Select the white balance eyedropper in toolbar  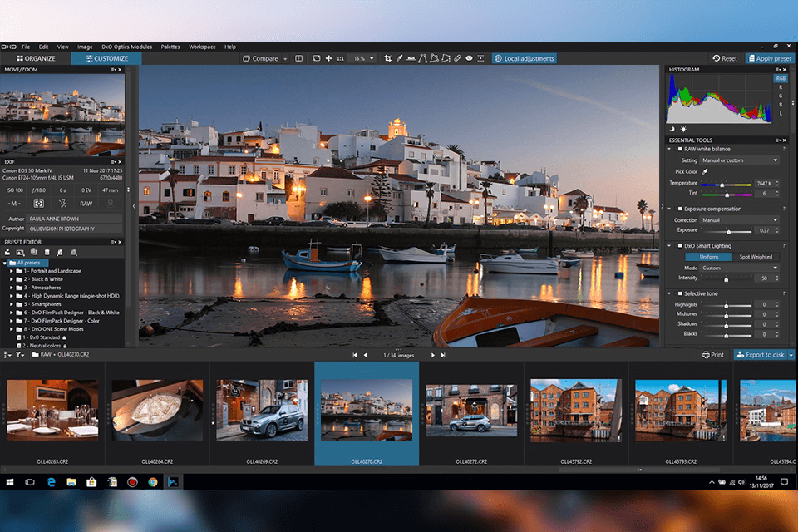pos(400,58)
